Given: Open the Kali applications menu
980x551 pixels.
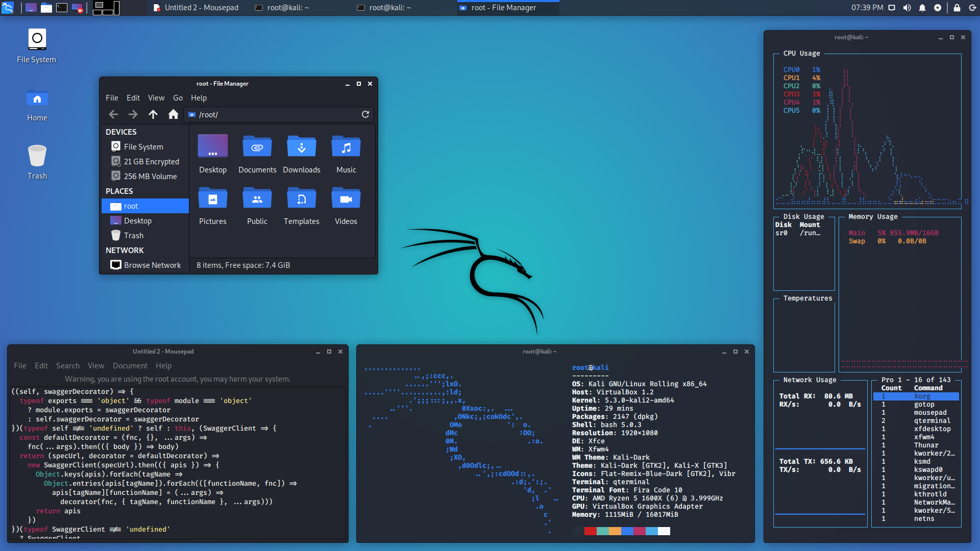Looking at the screenshot, I should 8,8.
